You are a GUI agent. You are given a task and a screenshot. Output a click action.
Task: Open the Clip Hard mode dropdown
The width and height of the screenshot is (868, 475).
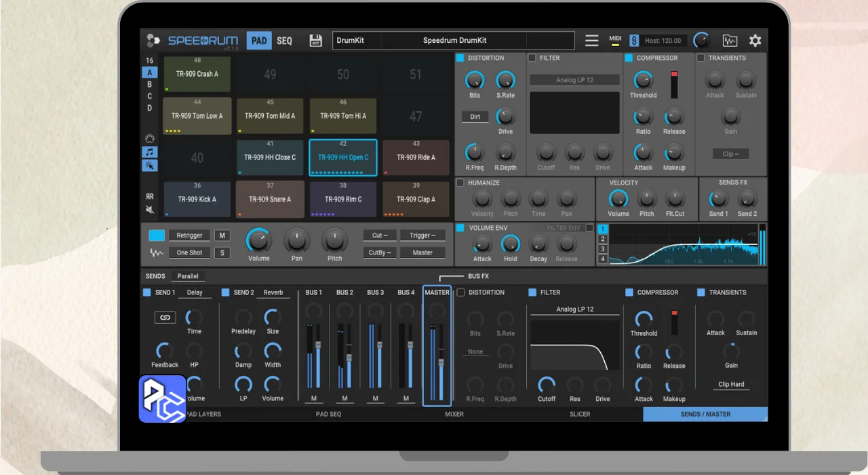click(x=732, y=384)
